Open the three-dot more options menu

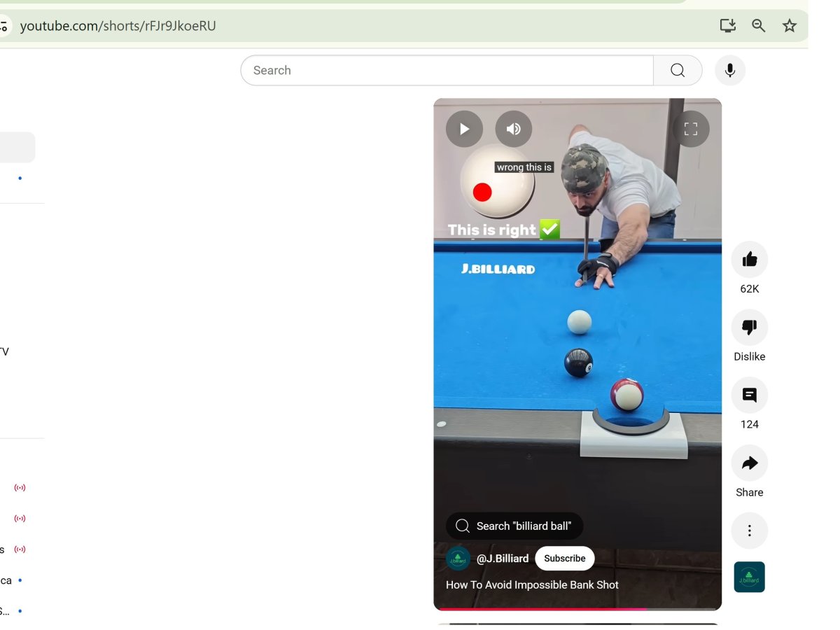coord(749,531)
